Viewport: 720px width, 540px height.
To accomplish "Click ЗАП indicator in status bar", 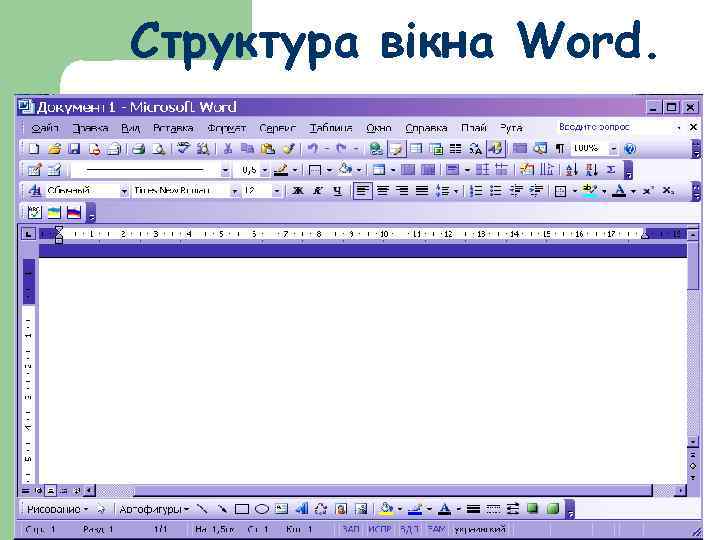I will [351, 529].
